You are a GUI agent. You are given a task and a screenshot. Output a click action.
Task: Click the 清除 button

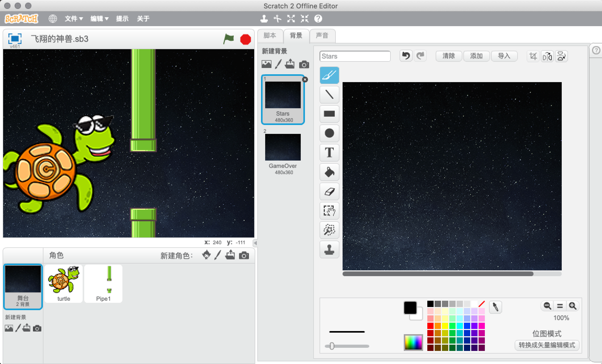(x=449, y=56)
